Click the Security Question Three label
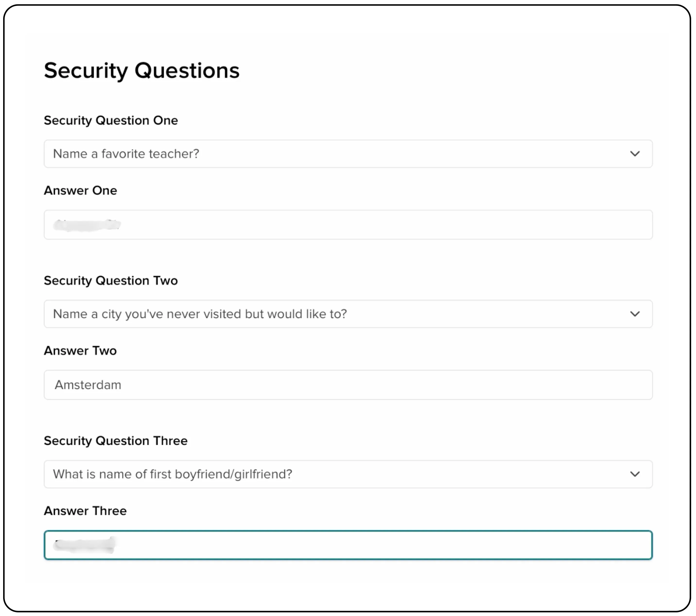Image resolution: width=696 pixels, height=616 pixels. [x=115, y=440]
